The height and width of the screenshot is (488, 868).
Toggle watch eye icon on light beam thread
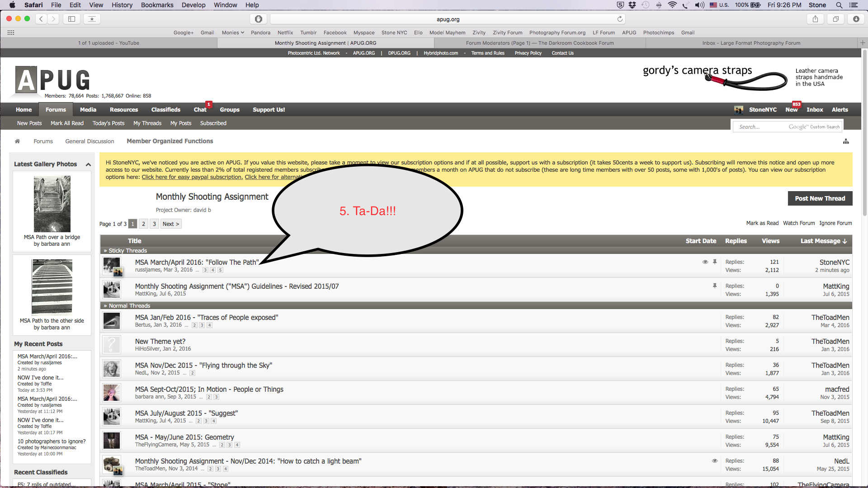[715, 461]
